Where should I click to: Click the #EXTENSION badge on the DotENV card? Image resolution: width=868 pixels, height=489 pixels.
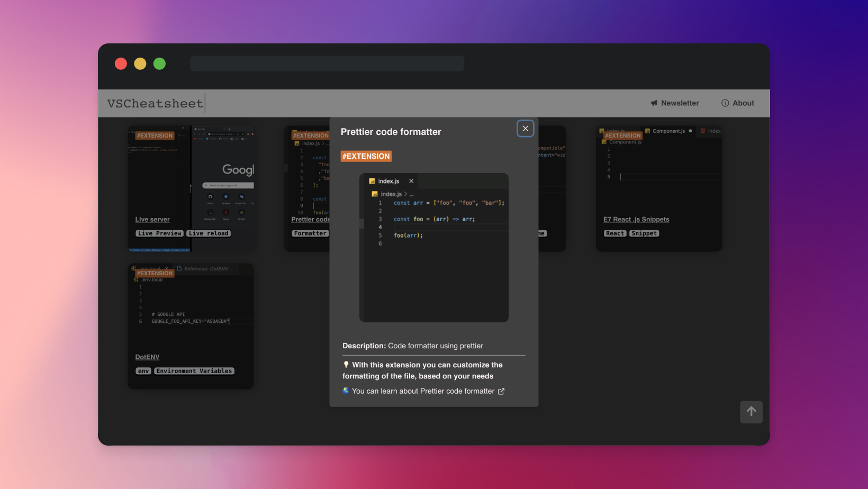pyautogui.click(x=155, y=273)
